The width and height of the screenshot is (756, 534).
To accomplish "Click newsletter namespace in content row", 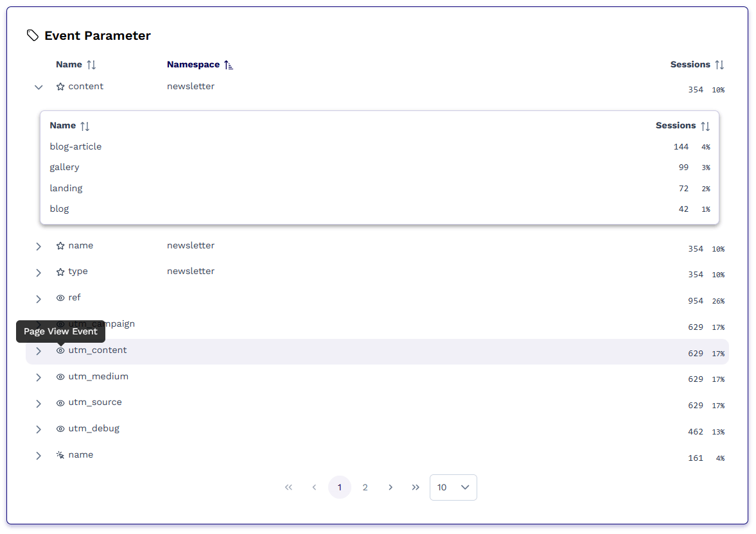I will 191,86.
